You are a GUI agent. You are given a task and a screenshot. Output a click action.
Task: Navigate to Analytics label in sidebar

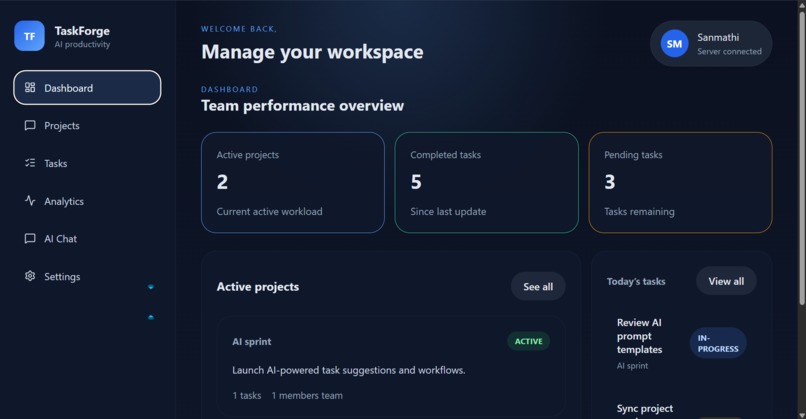[x=64, y=202]
